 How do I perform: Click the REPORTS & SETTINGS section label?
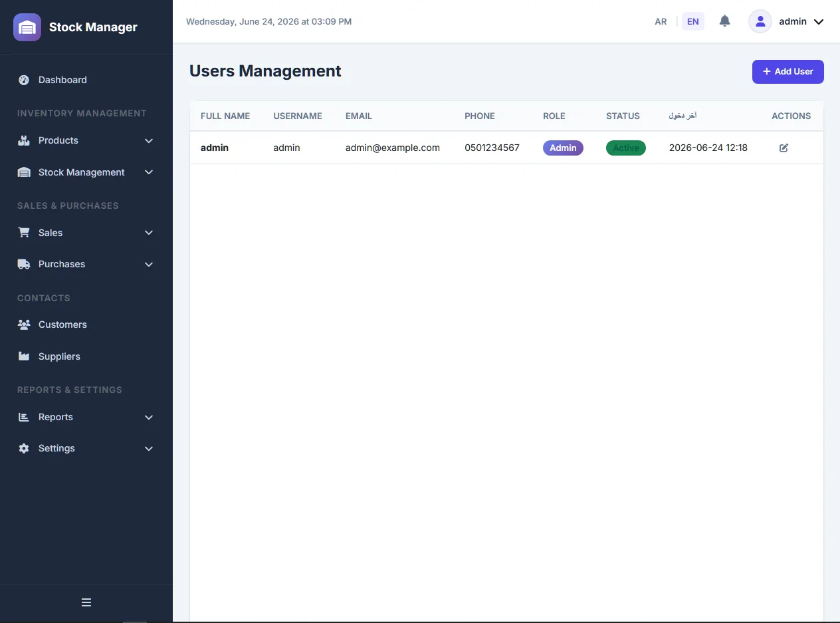[70, 390]
